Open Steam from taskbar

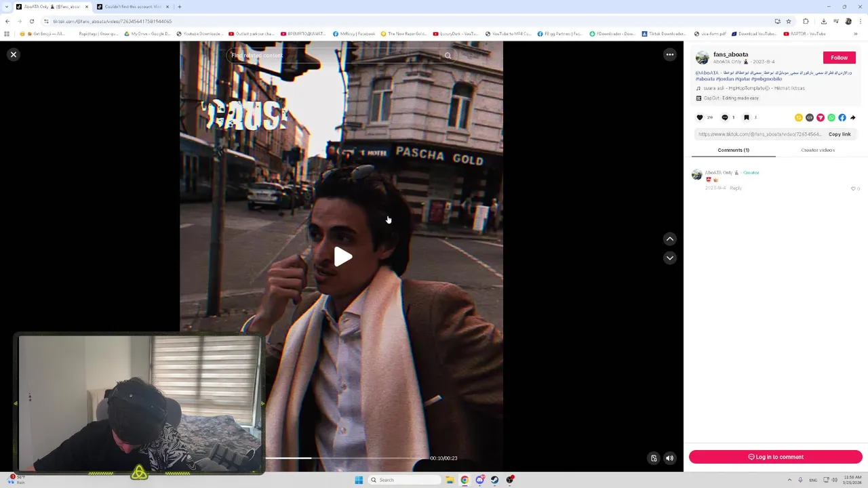(494, 480)
